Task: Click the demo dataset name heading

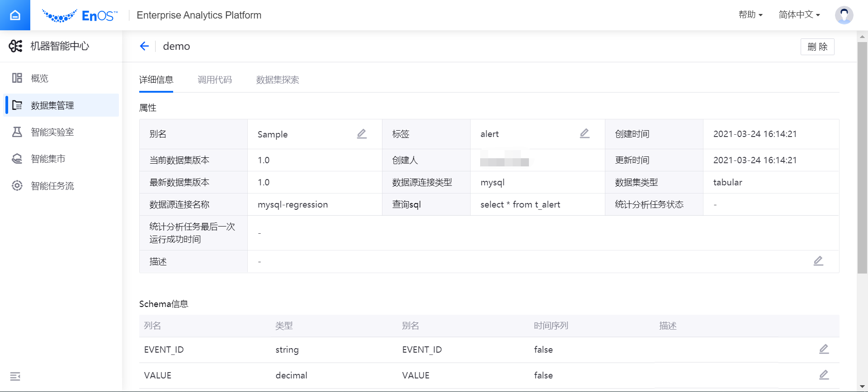Action: [176, 46]
